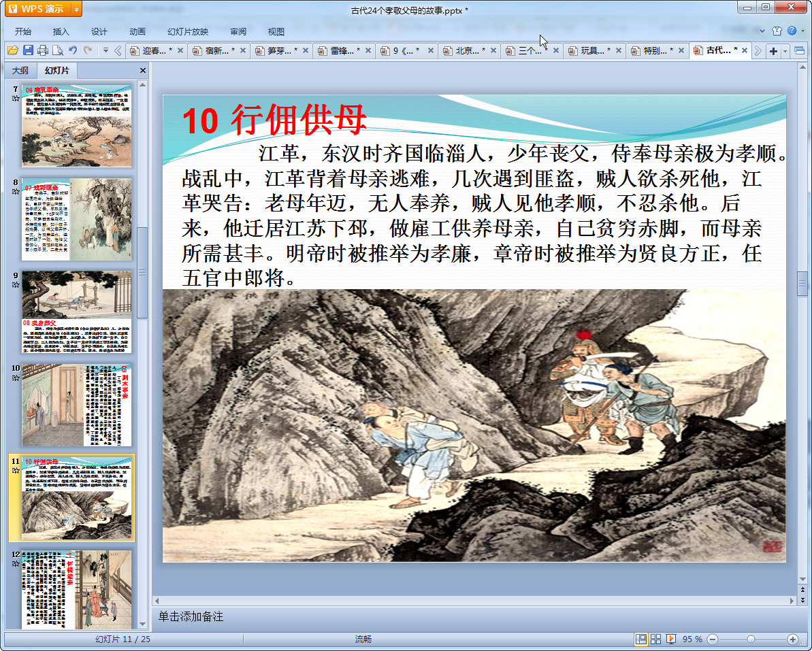812x651 pixels.
Task: Open a file with the folder icon
Action: pos(13,50)
